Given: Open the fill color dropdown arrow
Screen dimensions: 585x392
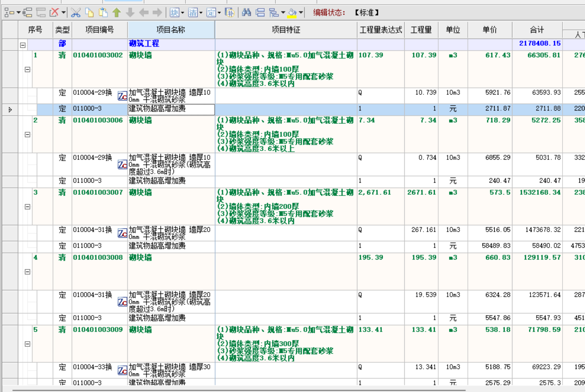Looking at the screenshot, I should click(x=301, y=13).
